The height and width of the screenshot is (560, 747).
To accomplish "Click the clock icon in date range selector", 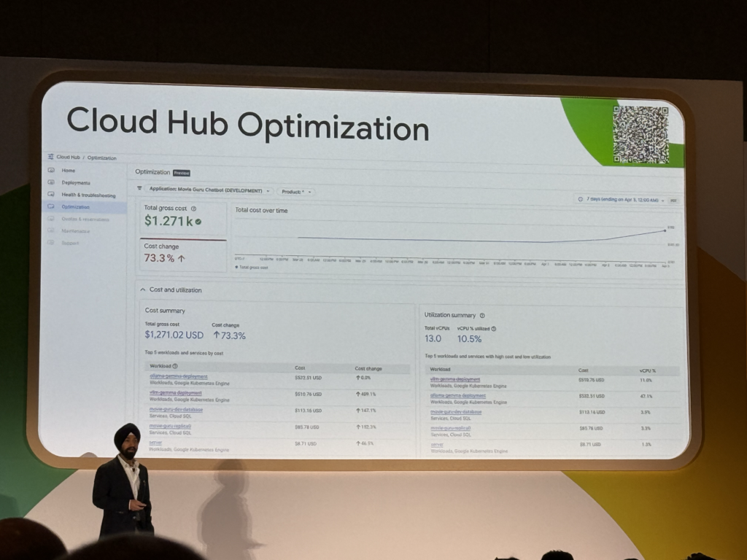I will click(x=580, y=199).
